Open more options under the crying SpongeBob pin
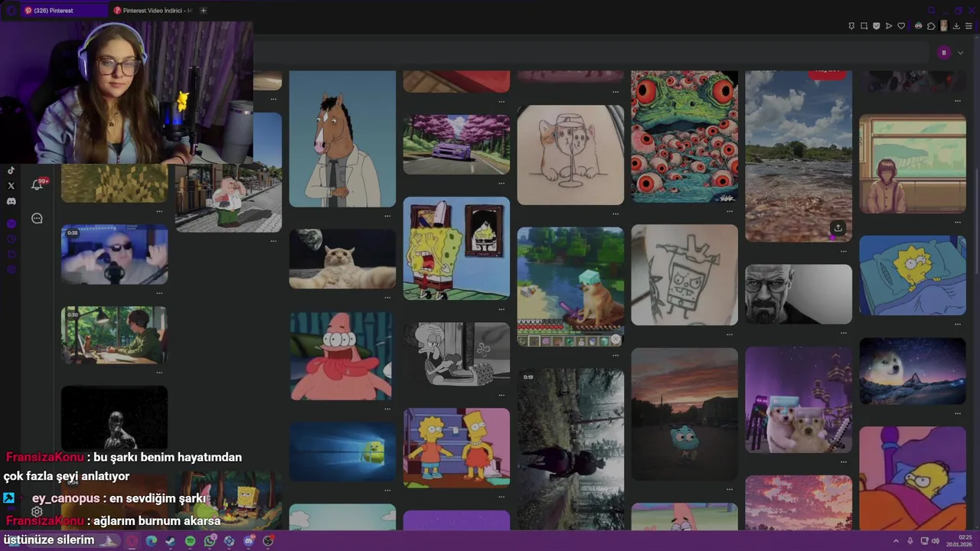 [502, 308]
